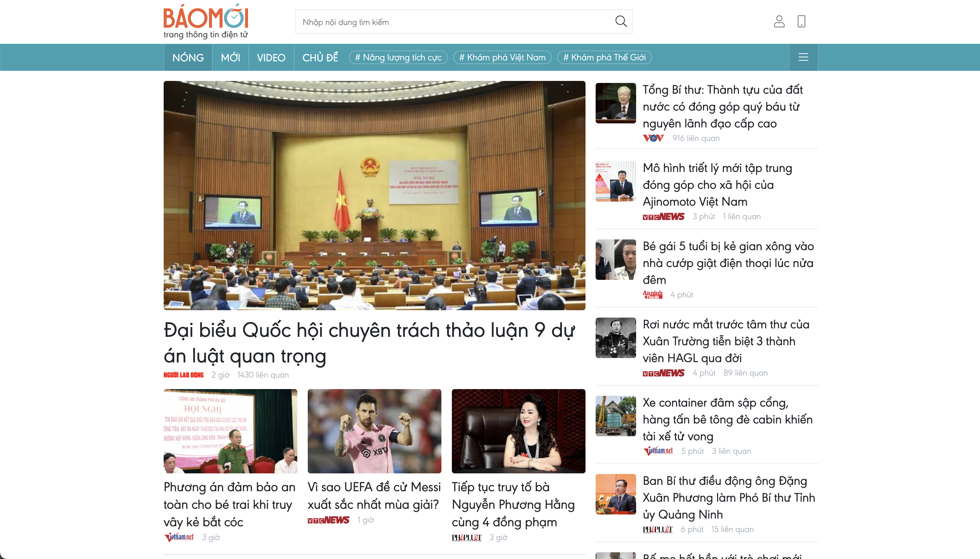
Task: Click the Người Lao Động source logo
Action: pyautogui.click(x=184, y=375)
